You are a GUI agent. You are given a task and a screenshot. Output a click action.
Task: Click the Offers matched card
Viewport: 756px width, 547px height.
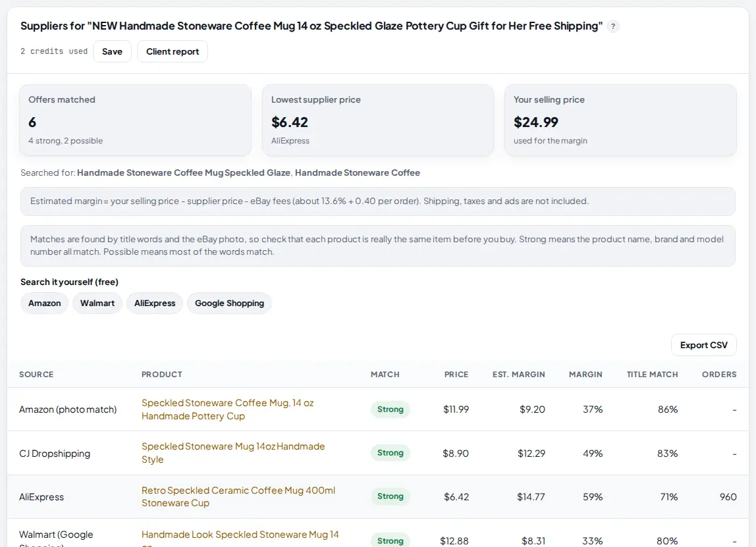[x=135, y=120]
